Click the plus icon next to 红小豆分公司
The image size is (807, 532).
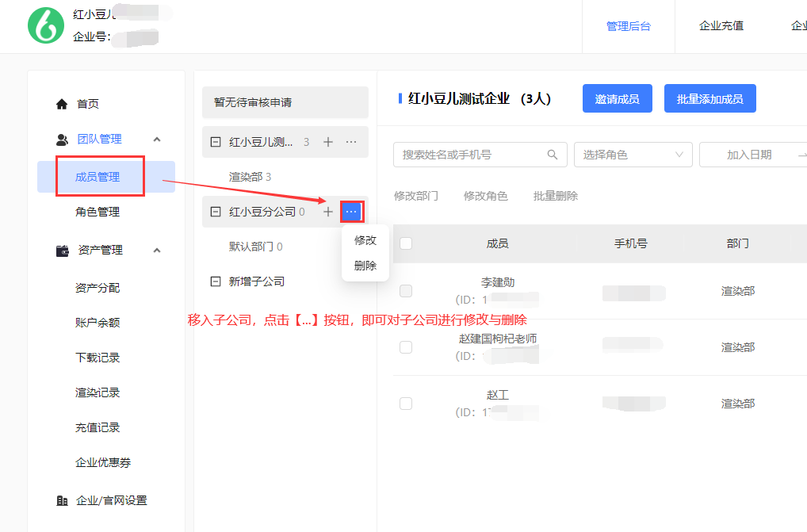click(x=328, y=212)
